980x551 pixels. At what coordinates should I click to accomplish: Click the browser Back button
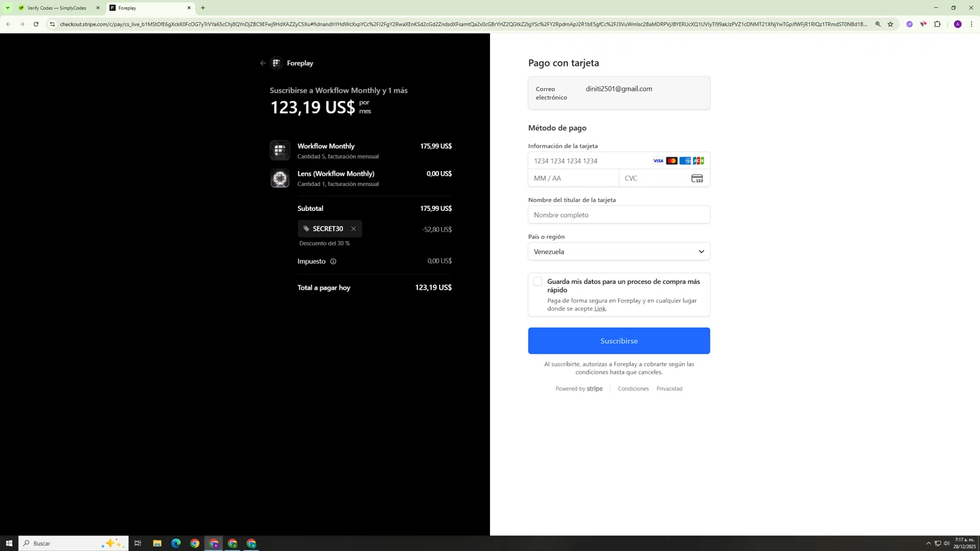tap(8, 24)
